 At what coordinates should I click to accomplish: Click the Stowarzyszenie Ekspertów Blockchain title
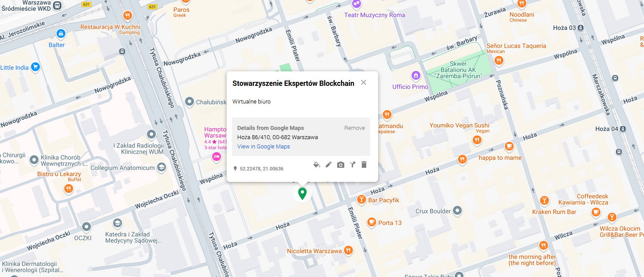tap(293, 83)
